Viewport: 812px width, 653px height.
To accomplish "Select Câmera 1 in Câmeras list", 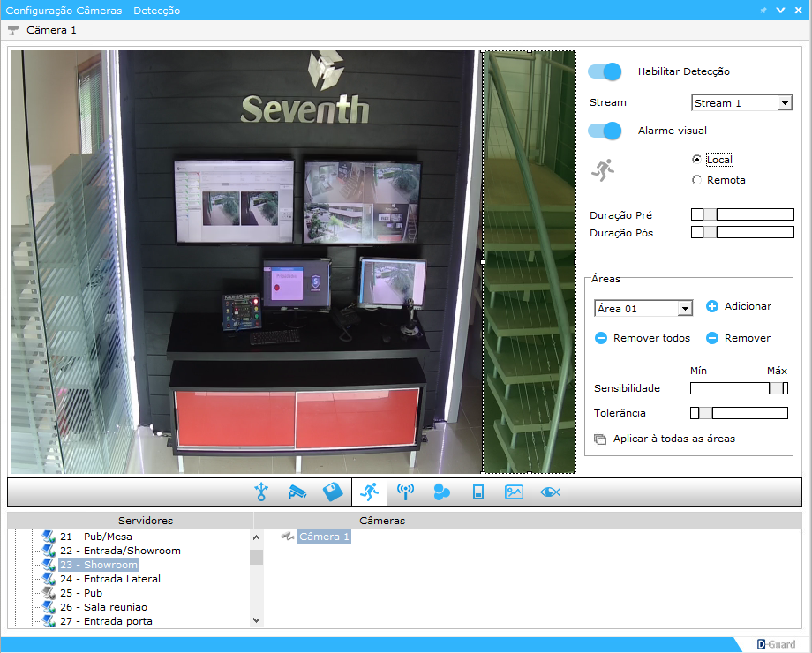I will [324, 537].
